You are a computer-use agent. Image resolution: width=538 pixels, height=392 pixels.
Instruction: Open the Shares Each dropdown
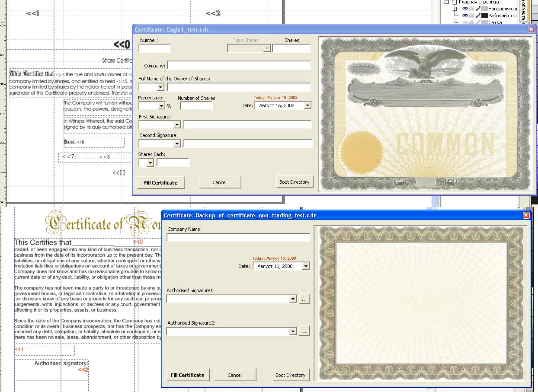coord(150,163)
